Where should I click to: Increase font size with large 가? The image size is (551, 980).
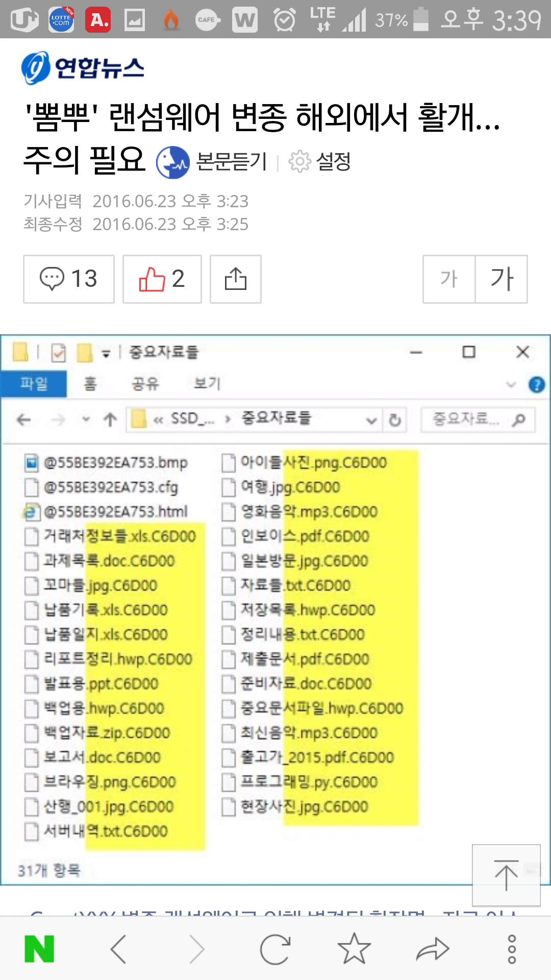coord(502,279)
